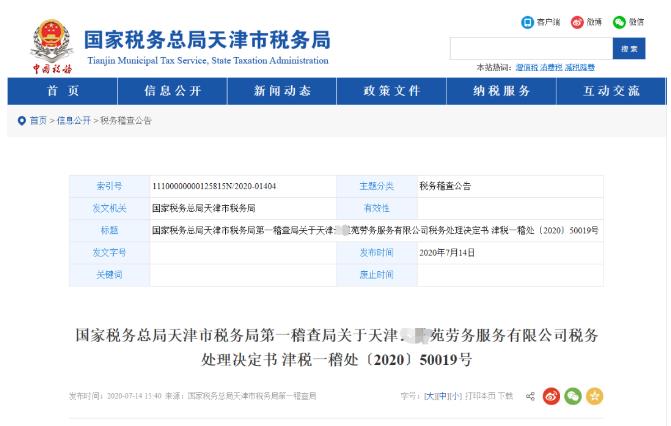Focus the site search input field
671x426 pixels.
(531, 49)
